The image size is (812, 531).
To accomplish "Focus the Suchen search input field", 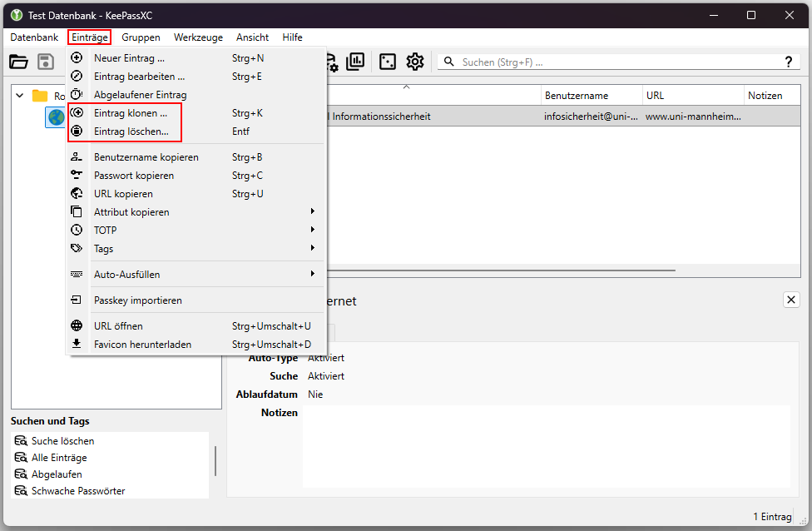I will tap(619, 62).
